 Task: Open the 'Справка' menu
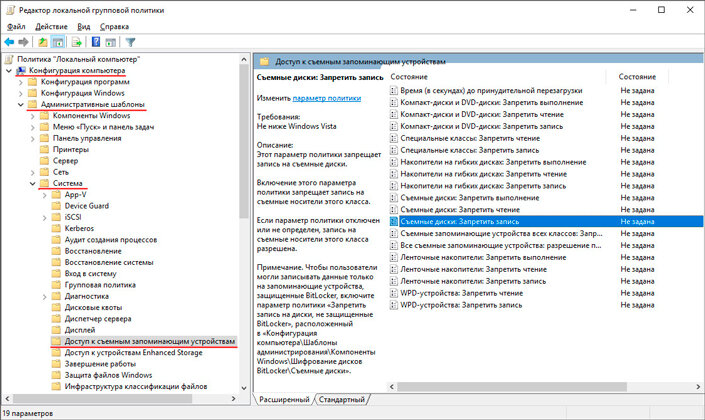[x=114, y=27]
